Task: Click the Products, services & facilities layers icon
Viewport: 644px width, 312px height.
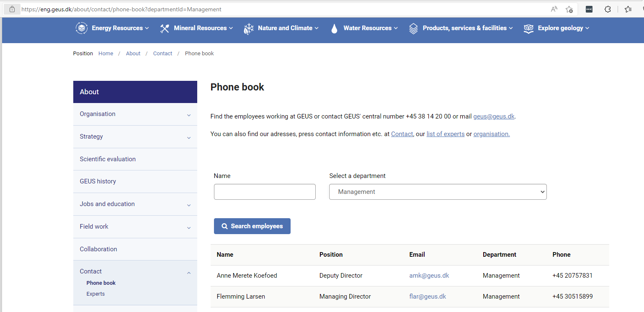Action: pos(413,28)
